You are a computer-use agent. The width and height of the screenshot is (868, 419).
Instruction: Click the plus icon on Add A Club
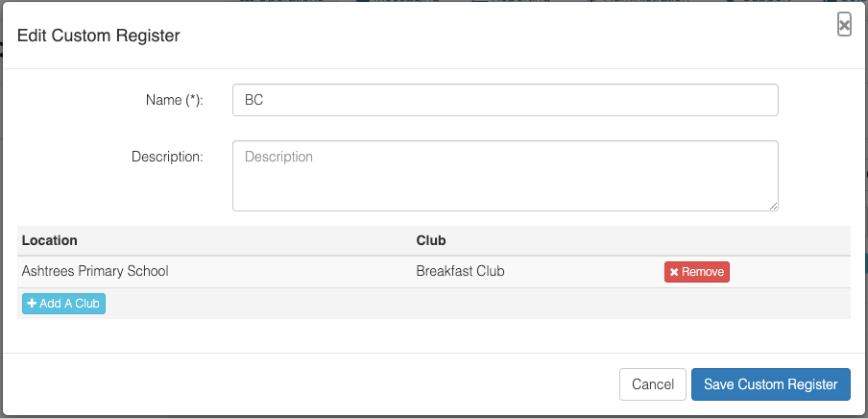(32, 304)
